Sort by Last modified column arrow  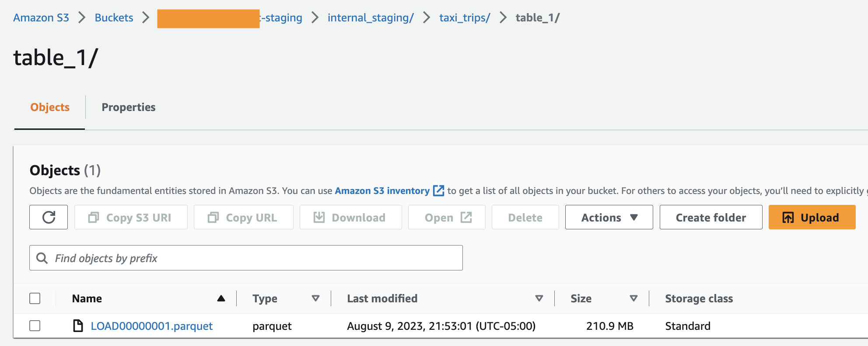(x=539, y=298)
